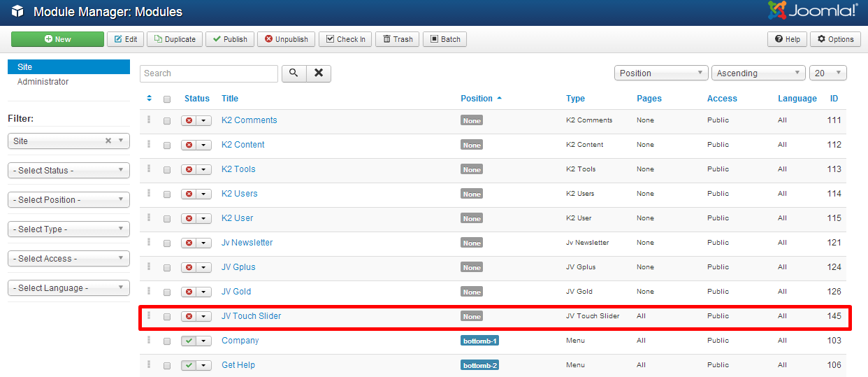The width and height of the screenshot is (868, 377).
Task: Check the select-all checkbox in table header
Action: [x=167, y=99]
